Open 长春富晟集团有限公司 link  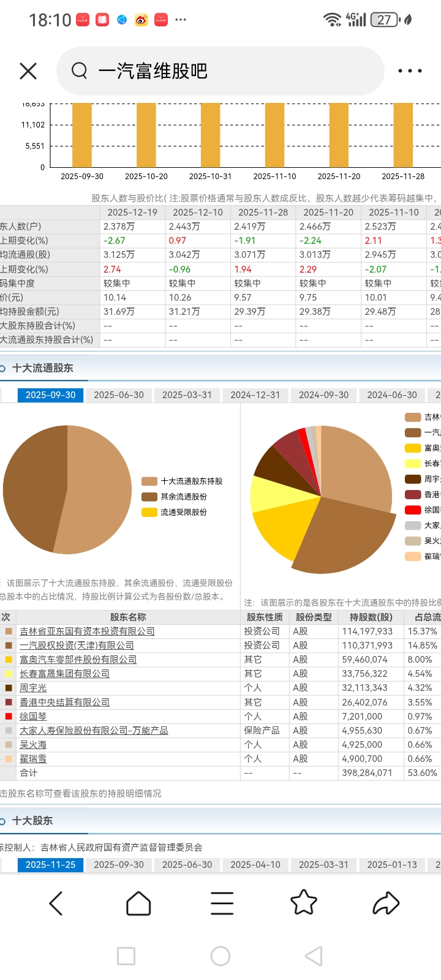(x=64, y=674)
